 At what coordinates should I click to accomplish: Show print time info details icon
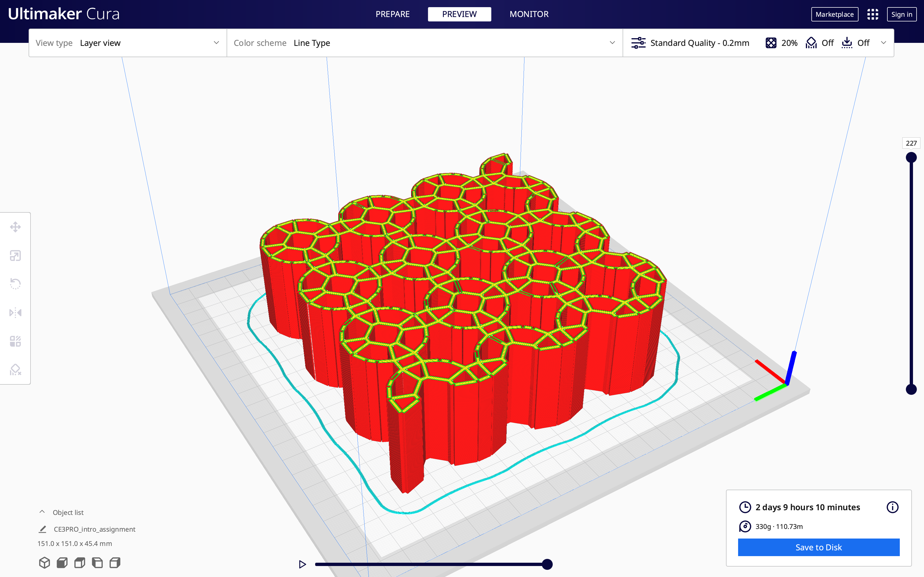click(x=892, y=507)
